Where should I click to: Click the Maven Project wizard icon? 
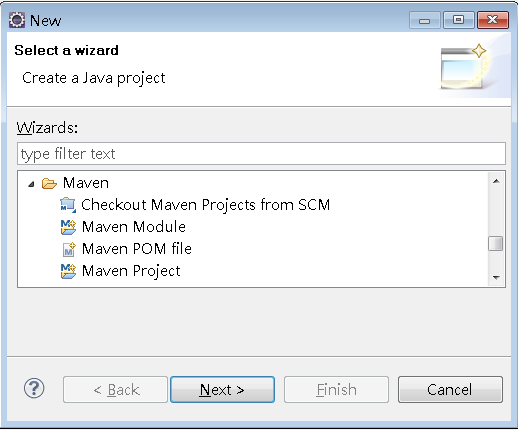pyautogui.click(x=68, y=271)
